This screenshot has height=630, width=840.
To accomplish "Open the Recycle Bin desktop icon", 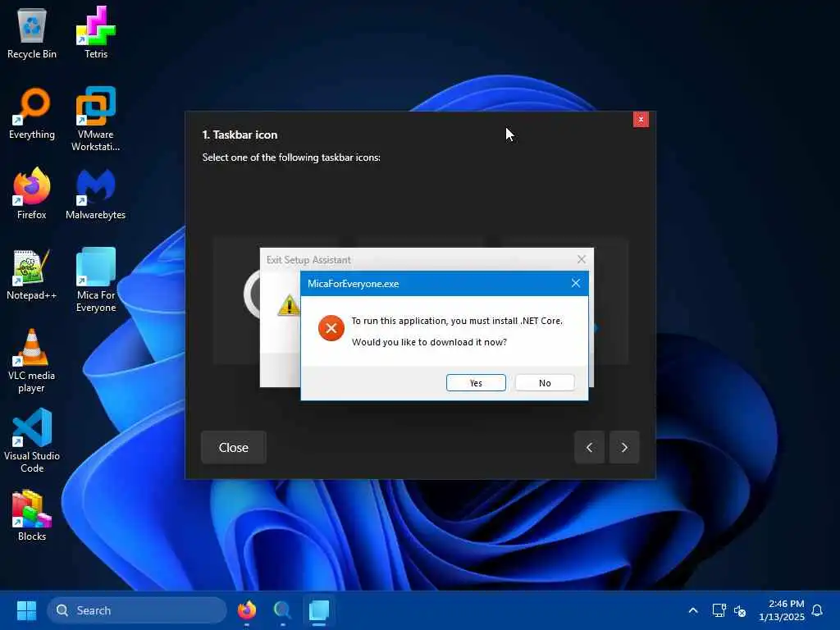I will click(x=32, y=33).
